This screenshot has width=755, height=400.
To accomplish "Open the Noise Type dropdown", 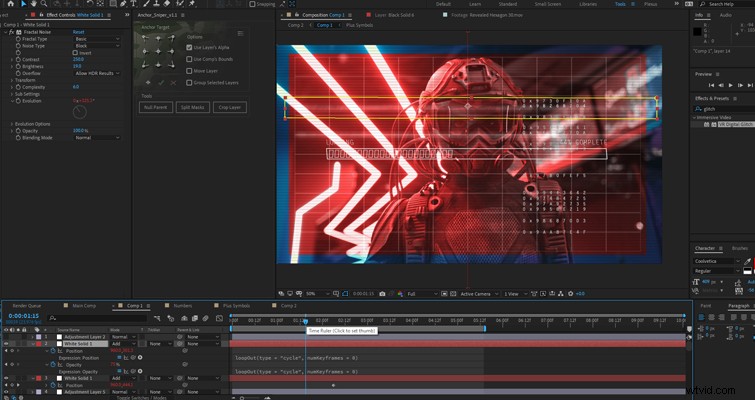I will click(97, 46).
